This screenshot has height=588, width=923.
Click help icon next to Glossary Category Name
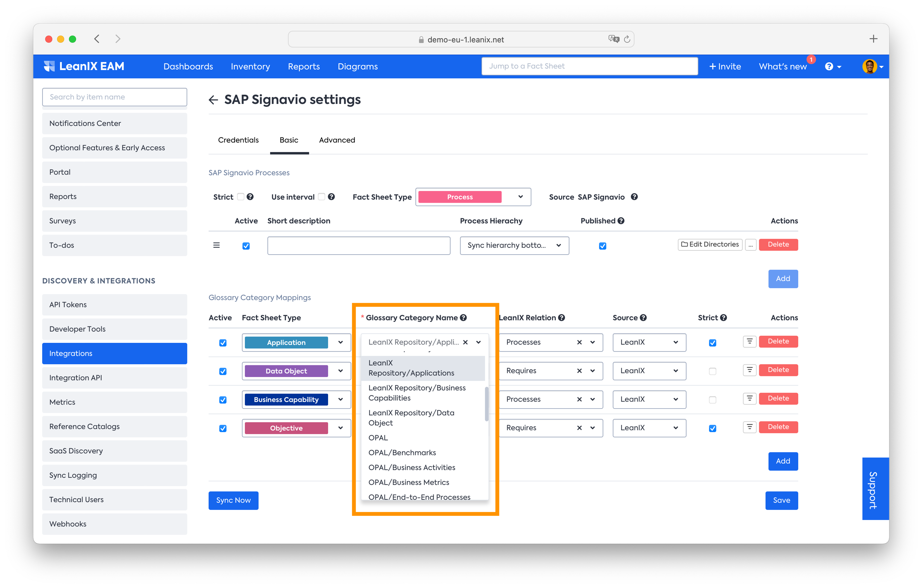click(464, 317)
